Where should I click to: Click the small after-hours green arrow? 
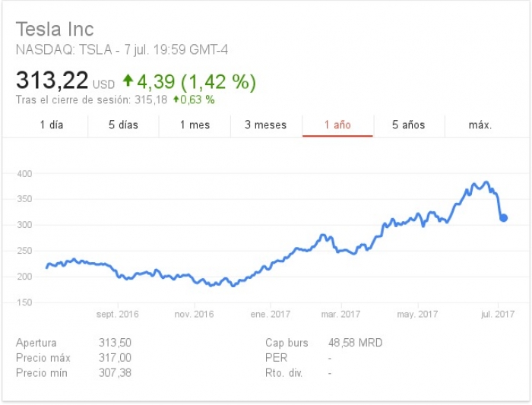176,100
